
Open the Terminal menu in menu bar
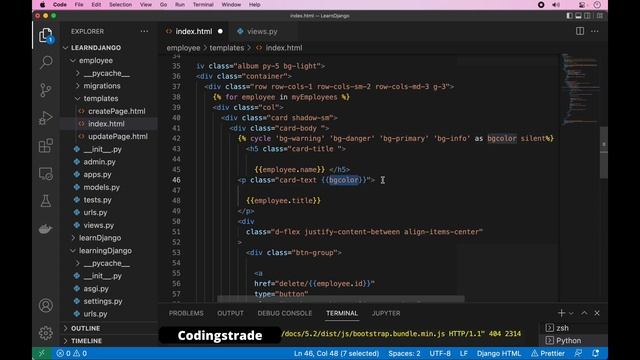pyautogui.click(x=203, y=5)
